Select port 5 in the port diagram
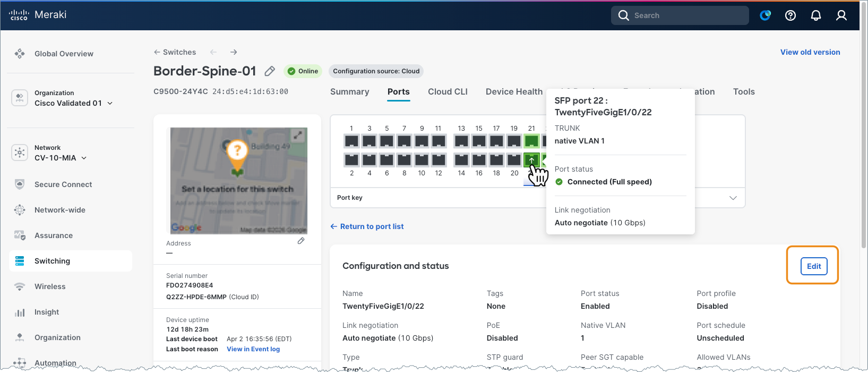This screenshot has width=868, height=372. click(x=386, y=141)
